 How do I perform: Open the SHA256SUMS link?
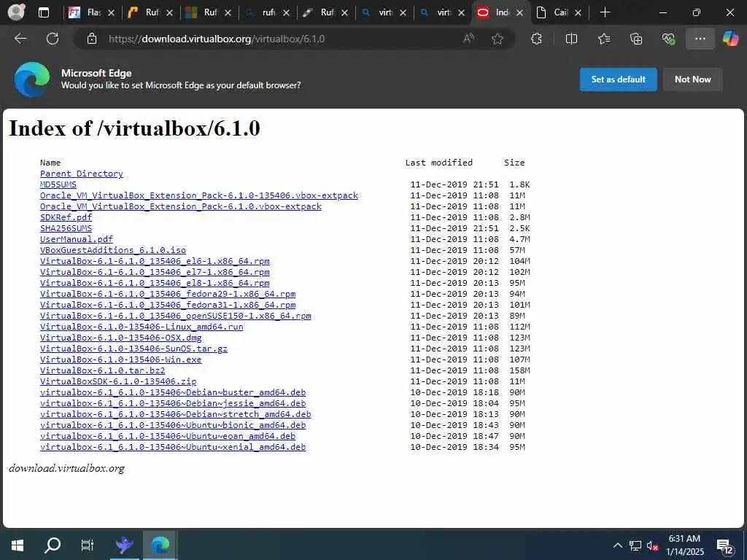tap(66, 228)
